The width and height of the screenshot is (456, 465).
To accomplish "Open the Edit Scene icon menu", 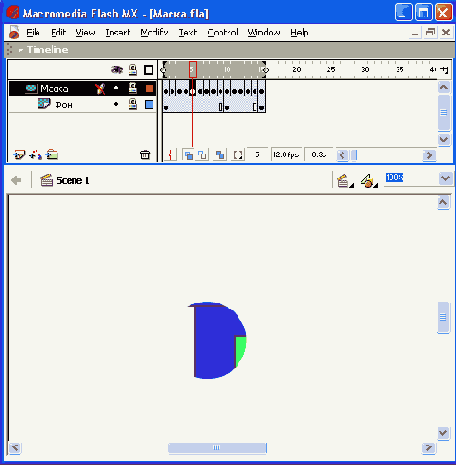I will point(344,181).
